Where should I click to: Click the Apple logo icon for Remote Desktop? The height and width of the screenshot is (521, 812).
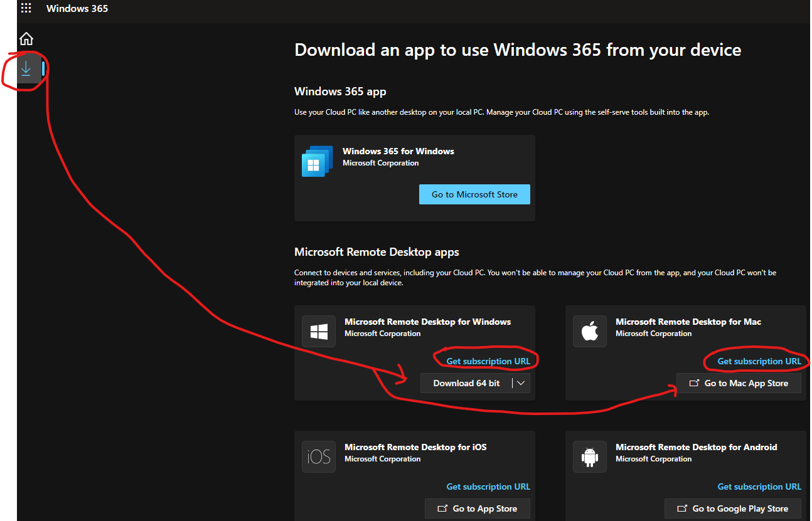590,332
